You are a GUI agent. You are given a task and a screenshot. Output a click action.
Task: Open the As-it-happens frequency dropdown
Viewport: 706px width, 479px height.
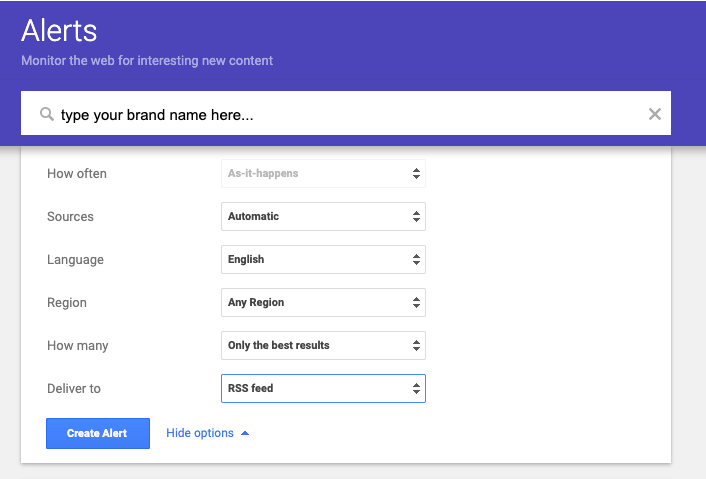[322, 173]
